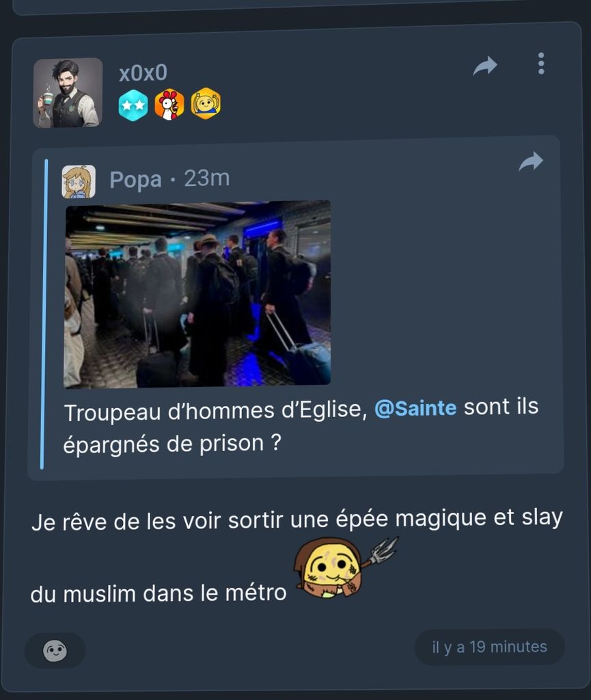Click the rooster badge icon

click(169, 105)
